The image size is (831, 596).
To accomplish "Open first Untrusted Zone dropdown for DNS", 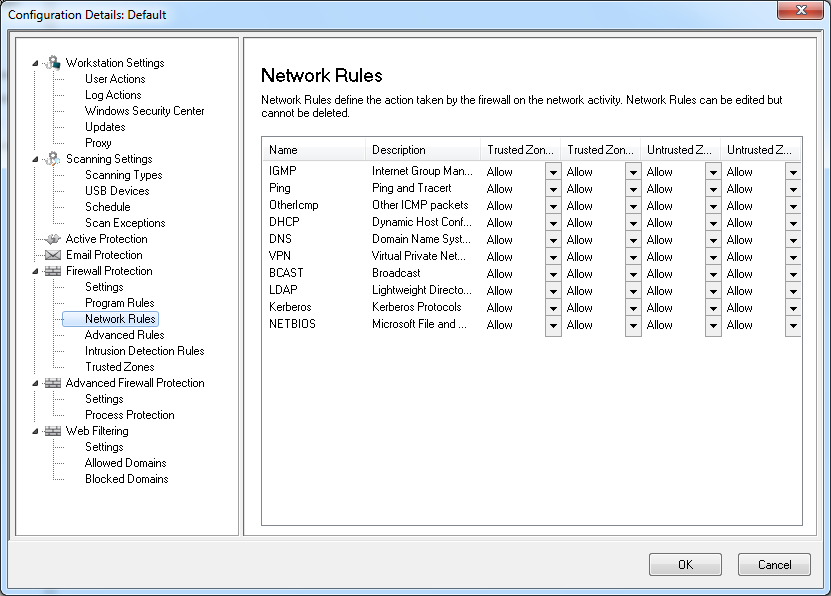I will coord(713,240).
